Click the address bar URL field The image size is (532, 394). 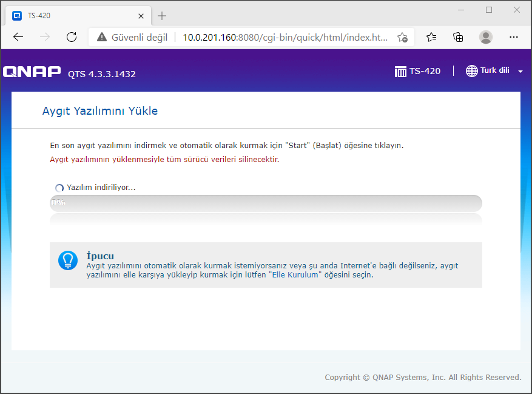tap(285, 37)
